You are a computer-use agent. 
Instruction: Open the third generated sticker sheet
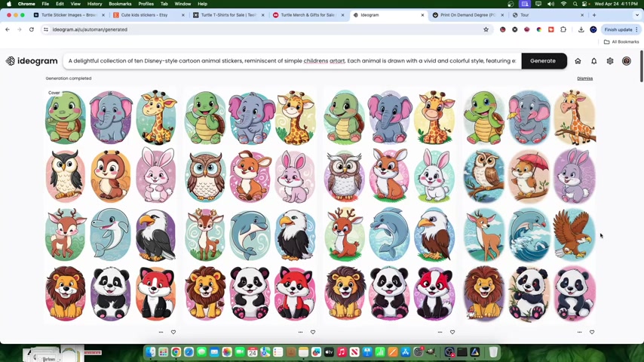tap(390, 205)
